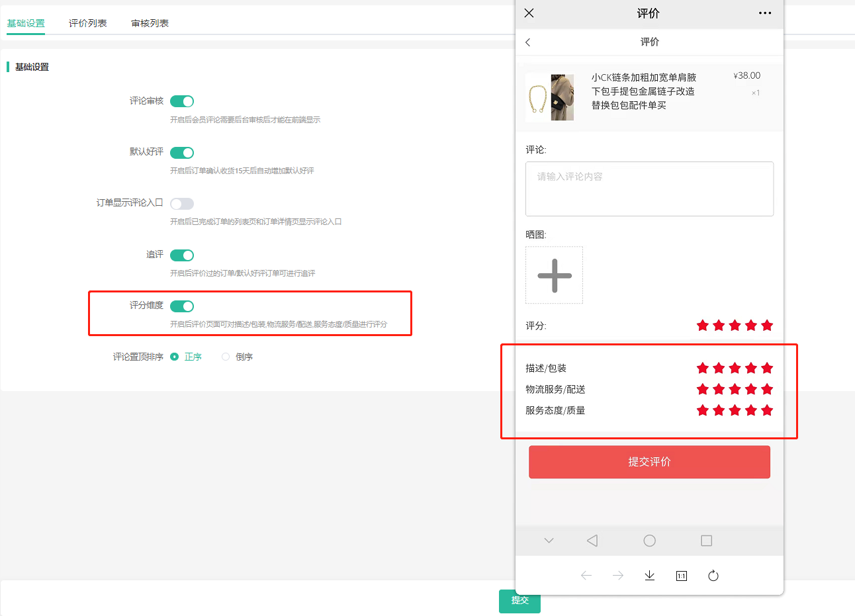The image size is (855, 616).
Task: Click the back chevron beside 评价 title
Action: 527,42
